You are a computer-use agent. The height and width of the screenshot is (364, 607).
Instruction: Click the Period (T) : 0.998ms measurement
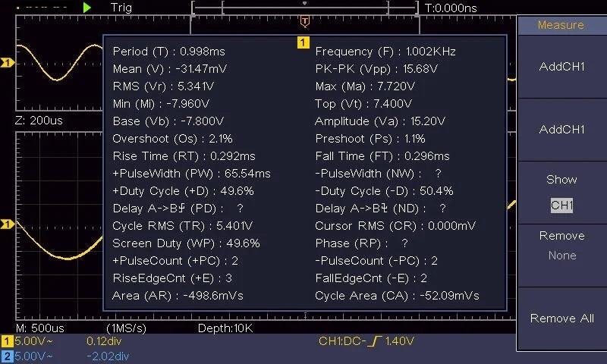tap(168, 52)
